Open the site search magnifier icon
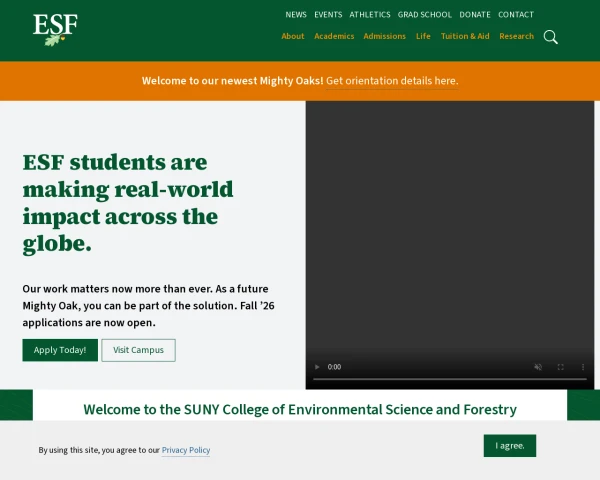Screen dimensions: 600x480 tap(551, 37)
